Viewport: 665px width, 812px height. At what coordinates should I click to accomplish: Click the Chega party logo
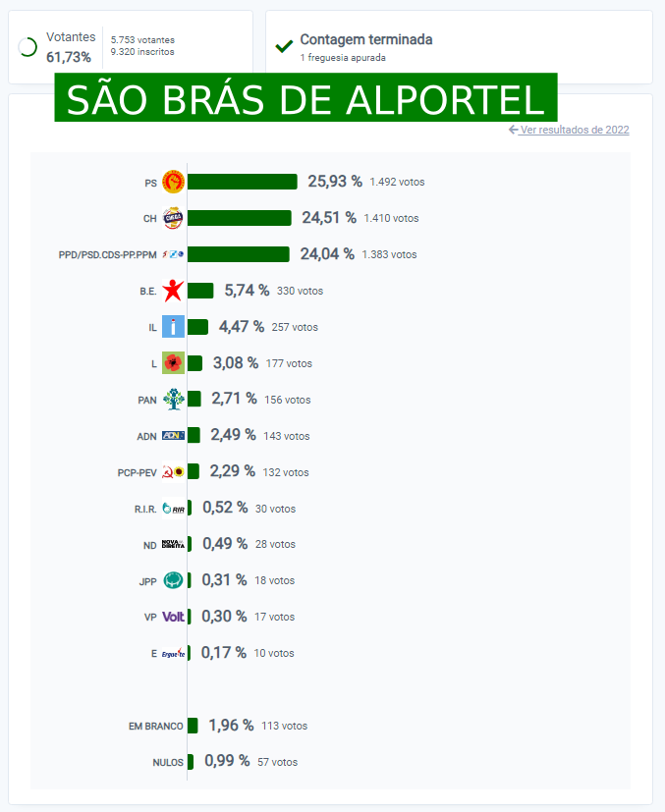tap(173, 218)
